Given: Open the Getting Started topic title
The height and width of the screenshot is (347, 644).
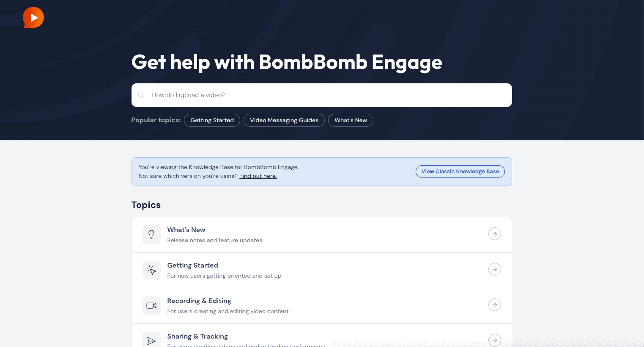Looking at the screenshot, I should point(193,265).
